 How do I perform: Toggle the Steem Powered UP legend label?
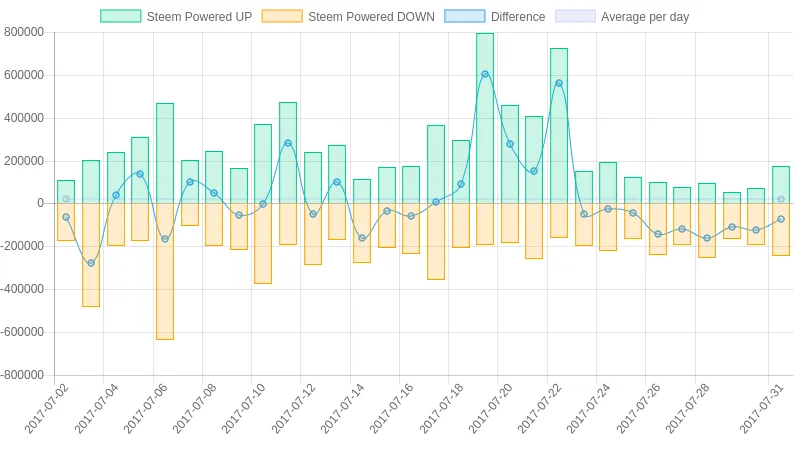[199, 17]
